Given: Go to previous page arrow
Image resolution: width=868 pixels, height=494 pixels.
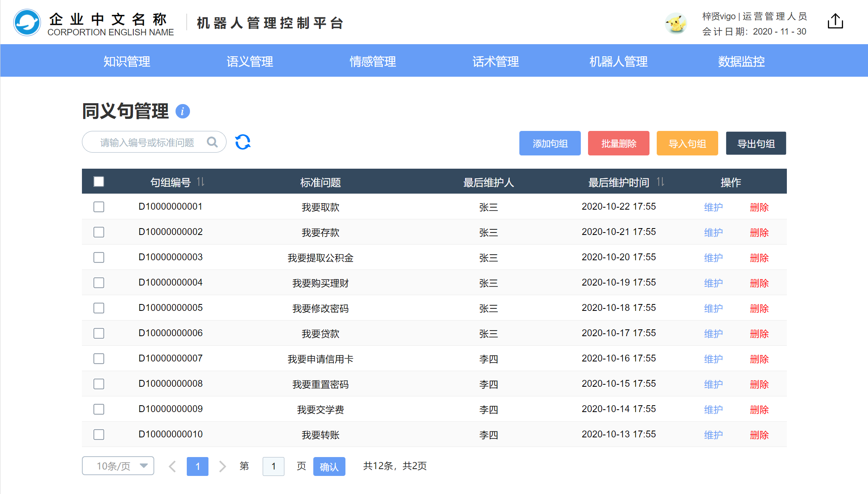Looking at the screenshot, I should [173, 466].
